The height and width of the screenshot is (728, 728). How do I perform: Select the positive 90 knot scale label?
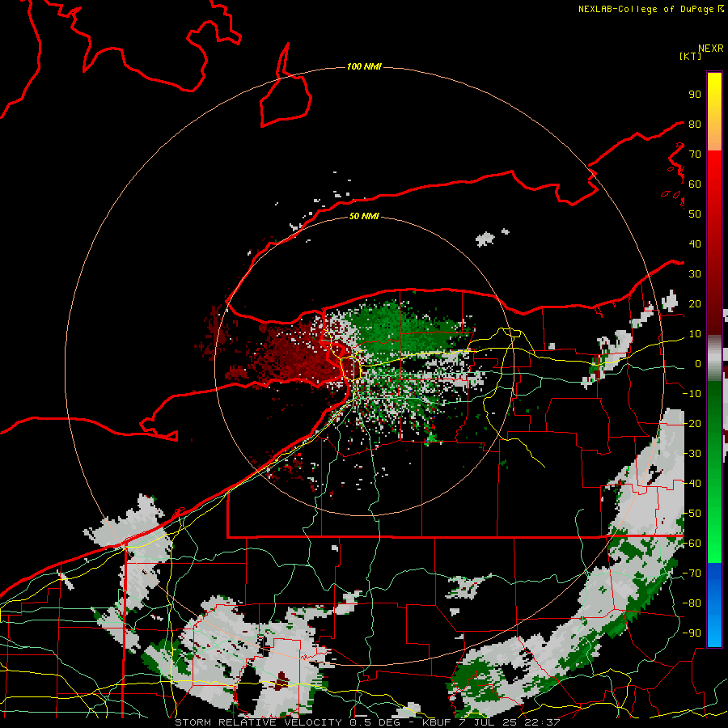[x=695, y=95]
